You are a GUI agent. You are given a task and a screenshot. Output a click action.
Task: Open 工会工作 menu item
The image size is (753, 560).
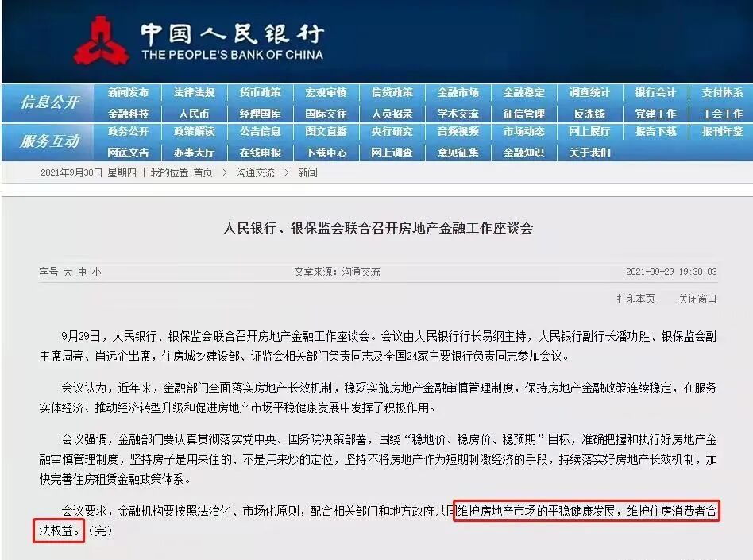tap(722, 114)
